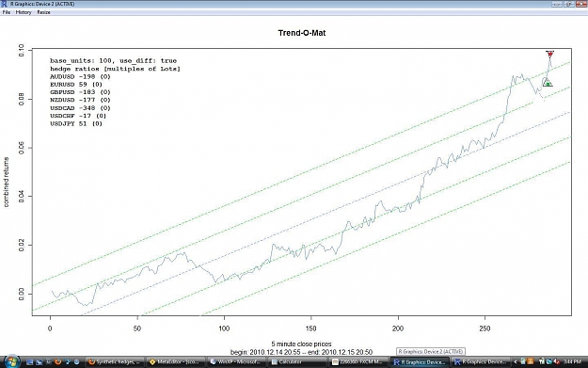Click the red down-triangle marker on the chart
Screen dimensions: 588x368
click(549, 54)
